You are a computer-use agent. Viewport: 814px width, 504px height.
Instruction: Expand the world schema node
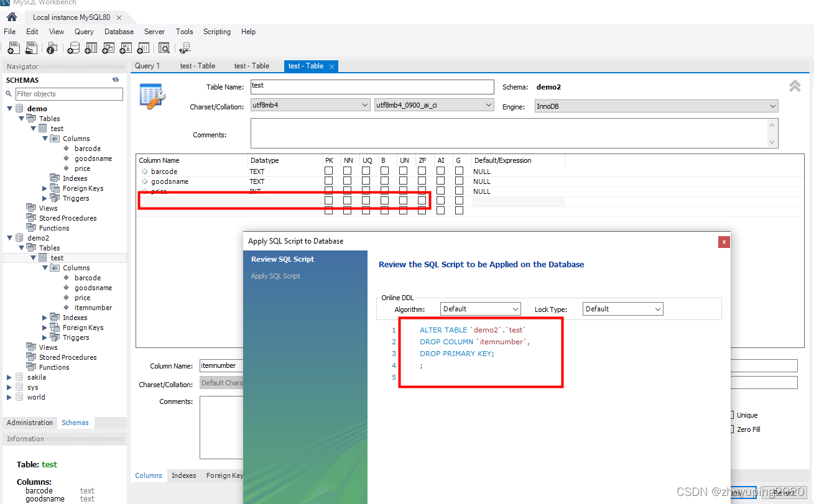coord(9,397)
